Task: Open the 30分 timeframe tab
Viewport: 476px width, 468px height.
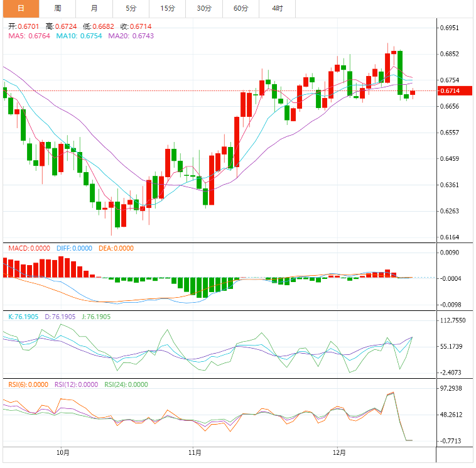Action: coord(204,8)
